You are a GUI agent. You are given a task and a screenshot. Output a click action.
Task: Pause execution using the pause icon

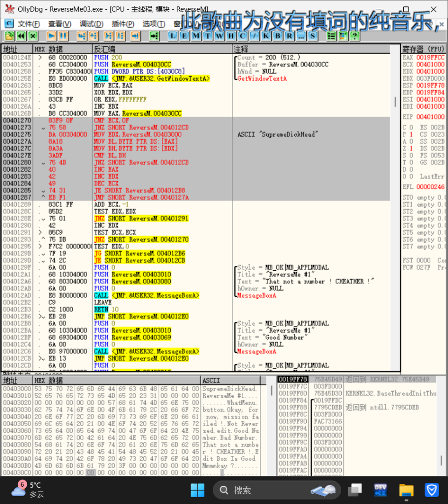click(63, 36)
